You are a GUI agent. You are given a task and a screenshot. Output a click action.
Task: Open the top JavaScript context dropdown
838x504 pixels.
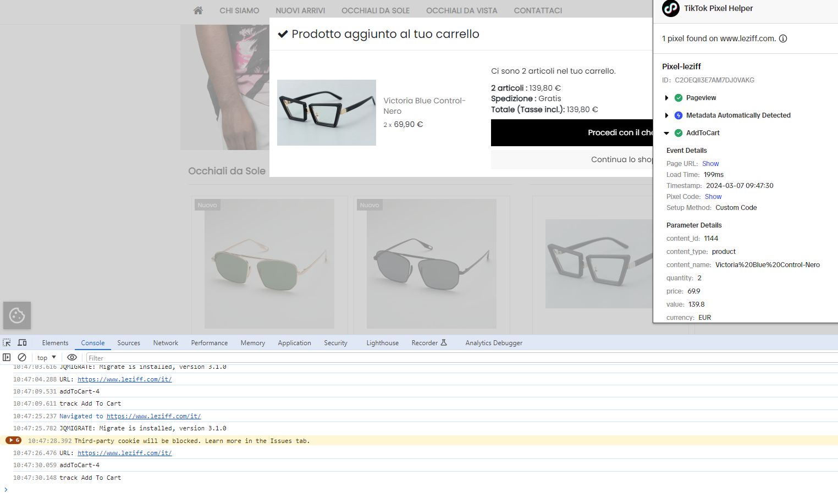(47, 357)
